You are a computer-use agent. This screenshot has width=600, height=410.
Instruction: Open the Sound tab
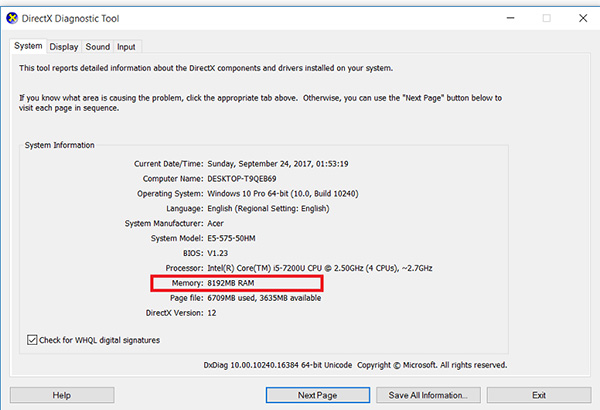point(98,47)
